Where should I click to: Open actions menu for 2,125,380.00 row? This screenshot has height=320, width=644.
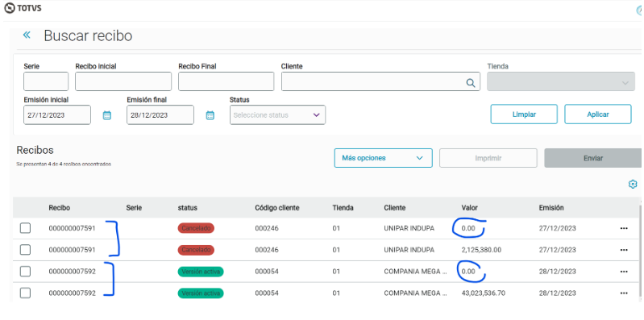tap(624, 250)
